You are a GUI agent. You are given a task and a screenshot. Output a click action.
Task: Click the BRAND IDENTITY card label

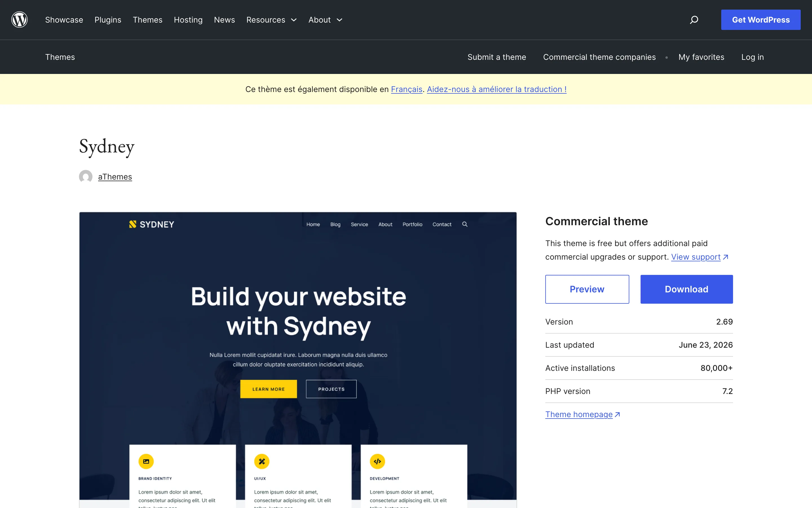point(155,478)
